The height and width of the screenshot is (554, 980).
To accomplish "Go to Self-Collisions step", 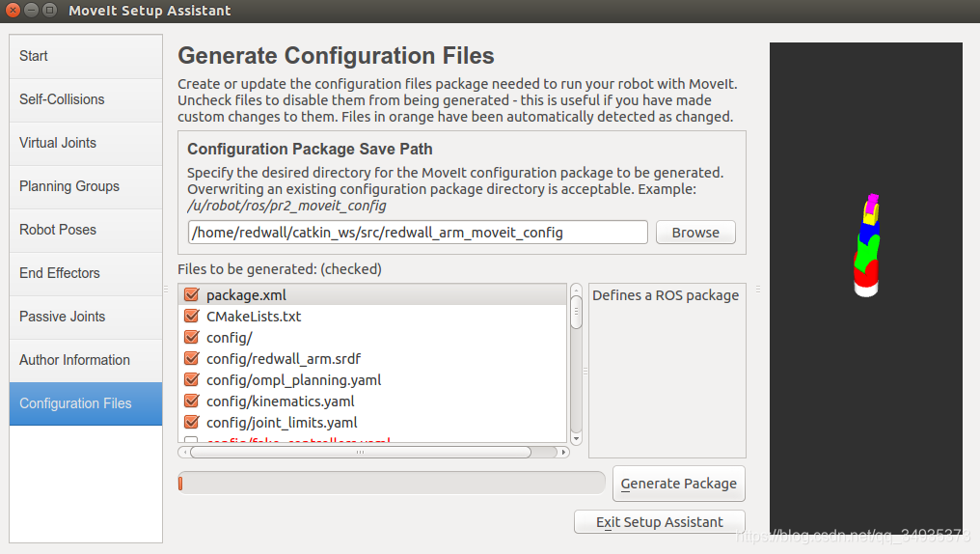I will [86, 100].
